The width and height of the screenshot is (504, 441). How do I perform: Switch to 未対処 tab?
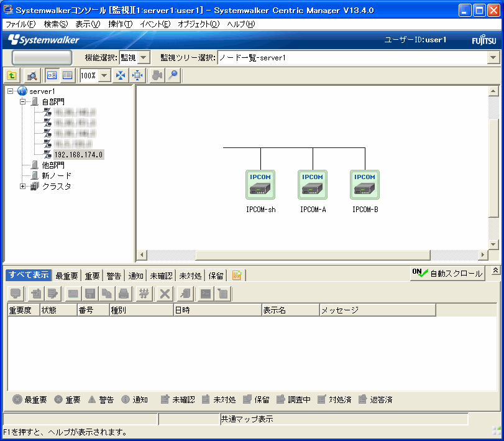tap(190, 276)
